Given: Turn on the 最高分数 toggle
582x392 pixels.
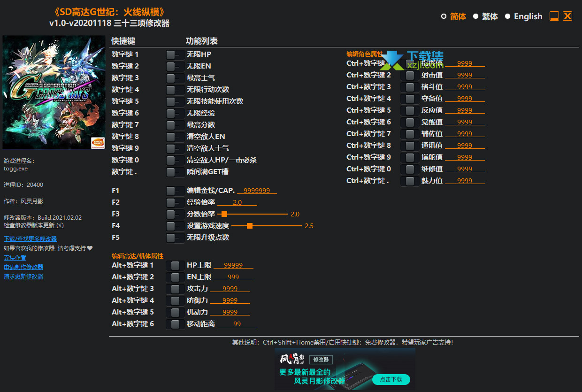Looking at the screenshot, I should point(175,125).
